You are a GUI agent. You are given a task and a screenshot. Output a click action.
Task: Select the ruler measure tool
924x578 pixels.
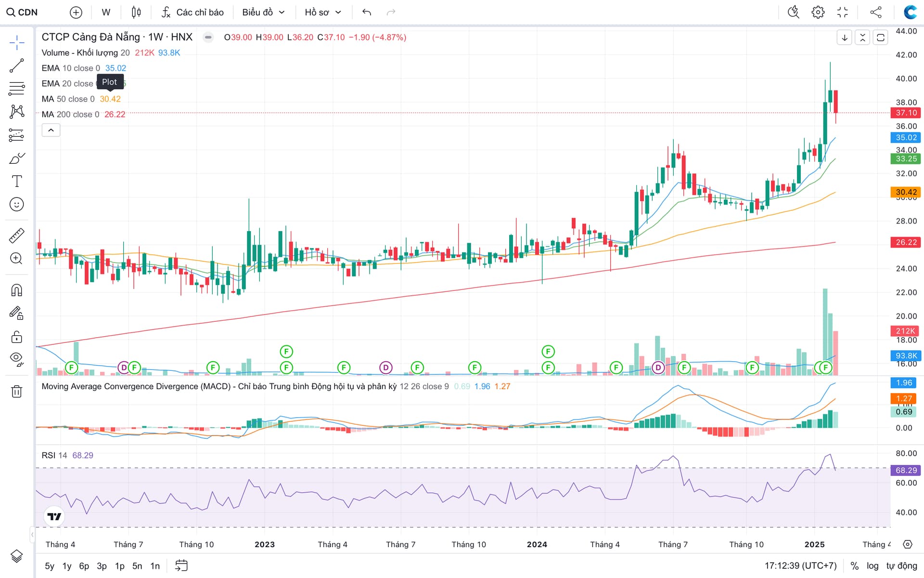16,236
